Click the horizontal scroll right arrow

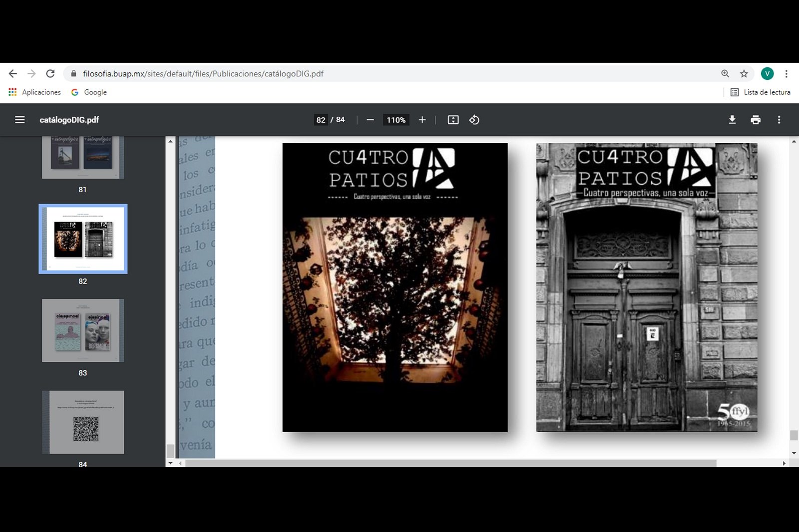(784, 463)
